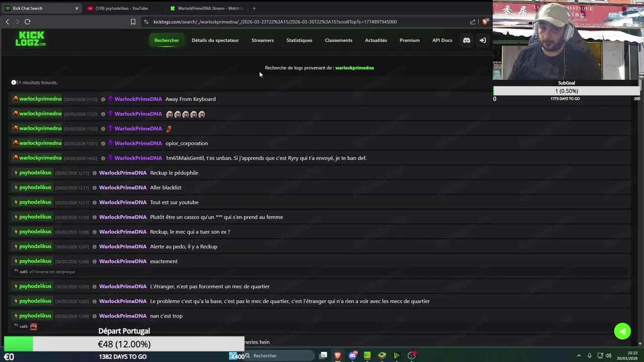Click timestamp '30/03/2026 21:12'

80,100
